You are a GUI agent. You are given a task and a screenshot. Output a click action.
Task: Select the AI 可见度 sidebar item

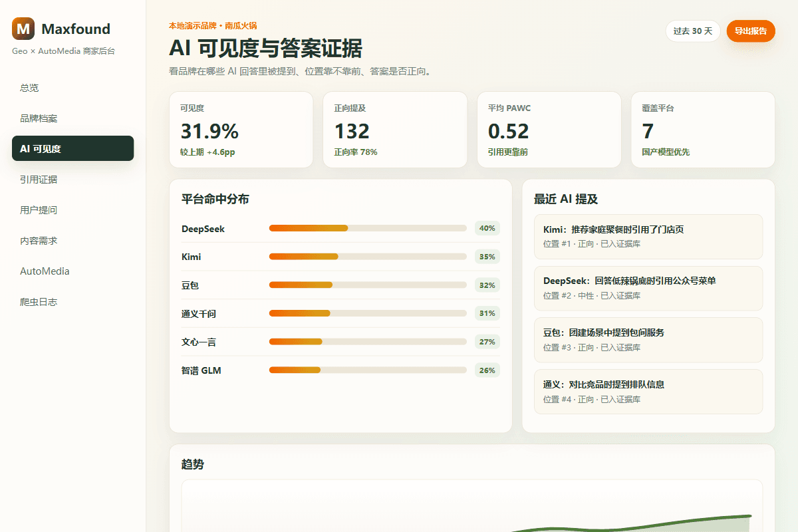pos(73,148)
